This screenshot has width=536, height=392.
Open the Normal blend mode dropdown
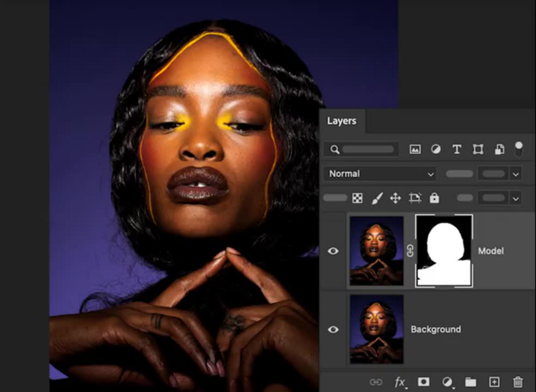pyautogui.click(x=380, y=174)
